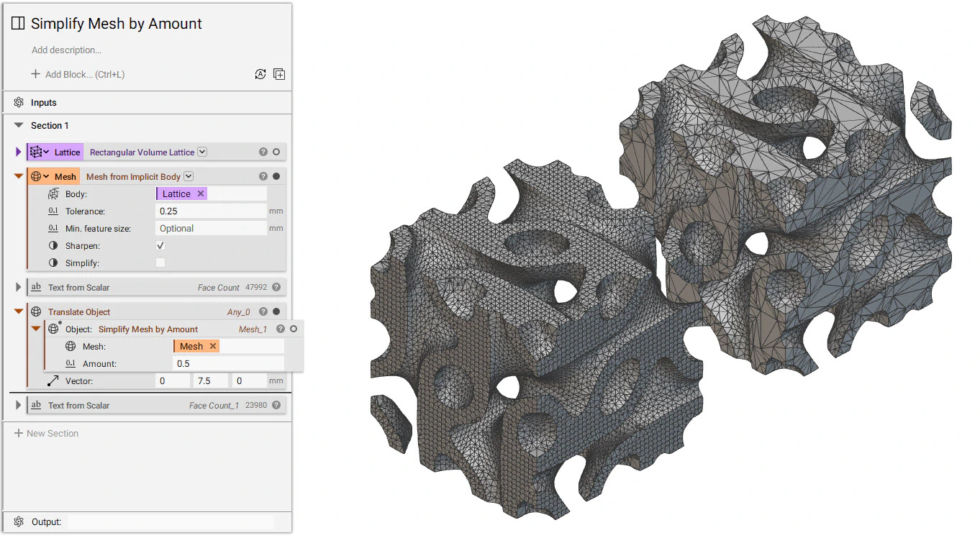
Task: Click the new notebook icon at top right
Action: pyautogui.click(x=279, y=74)
